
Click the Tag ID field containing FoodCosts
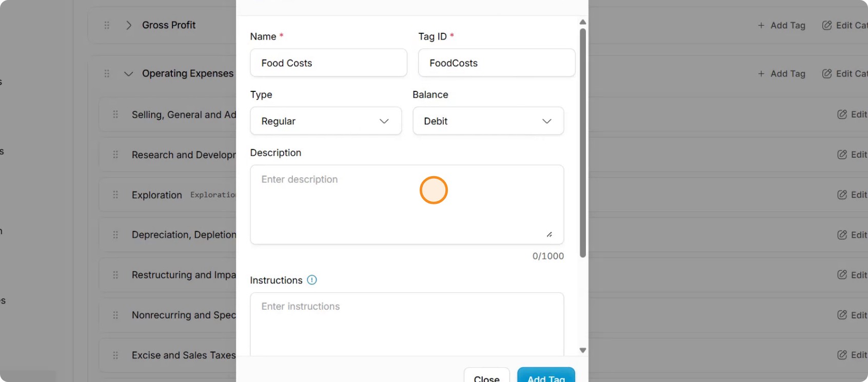coord(497,63)
